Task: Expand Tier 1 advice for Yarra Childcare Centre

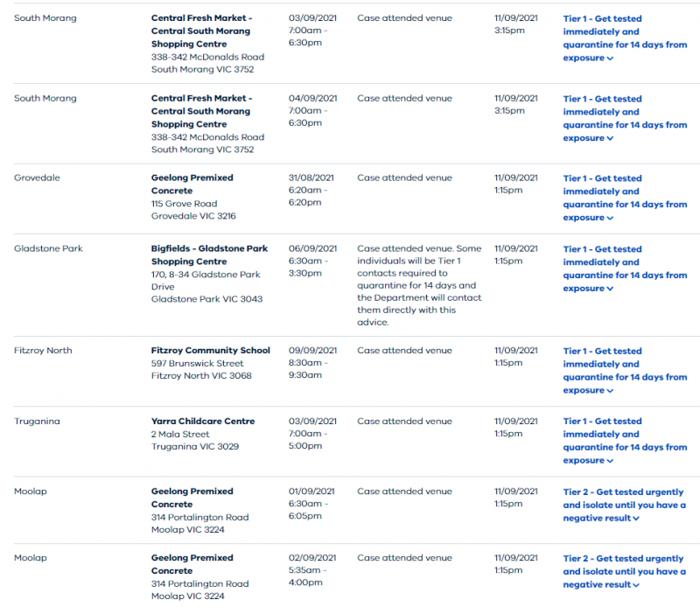Action: pos(625,441)
